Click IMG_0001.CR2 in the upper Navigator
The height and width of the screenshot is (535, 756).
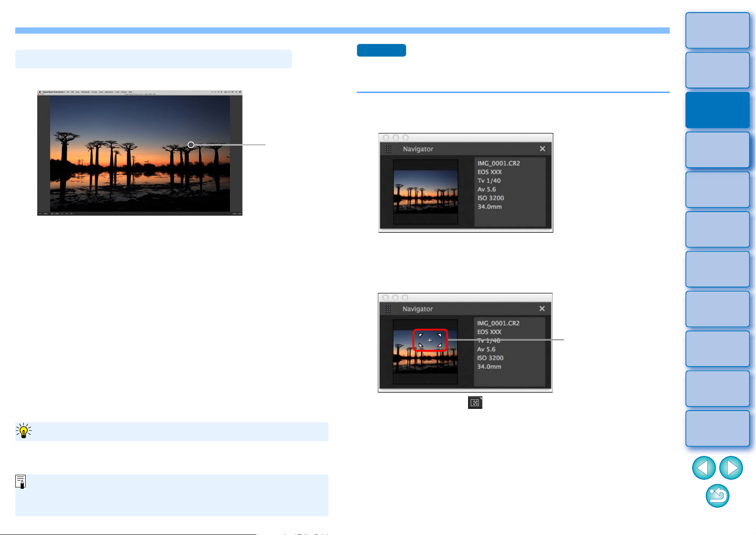[x=499, y=164]
